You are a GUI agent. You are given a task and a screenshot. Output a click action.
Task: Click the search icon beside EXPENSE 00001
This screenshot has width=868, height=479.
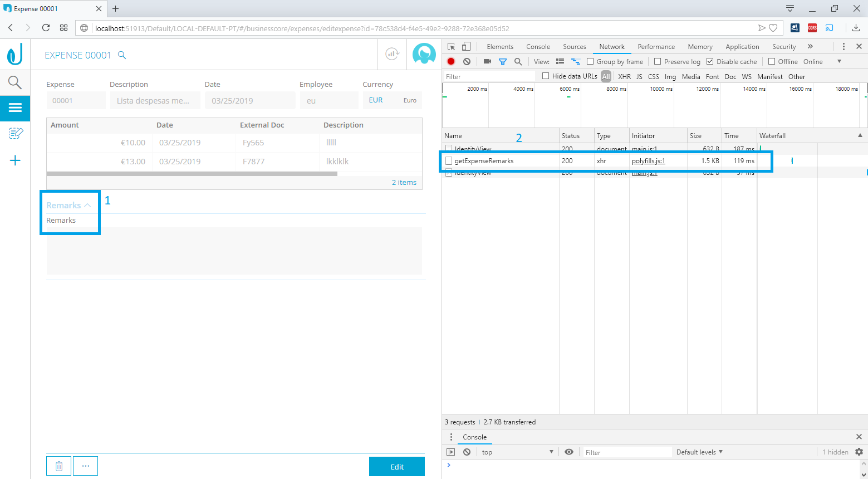coord(122,55)
